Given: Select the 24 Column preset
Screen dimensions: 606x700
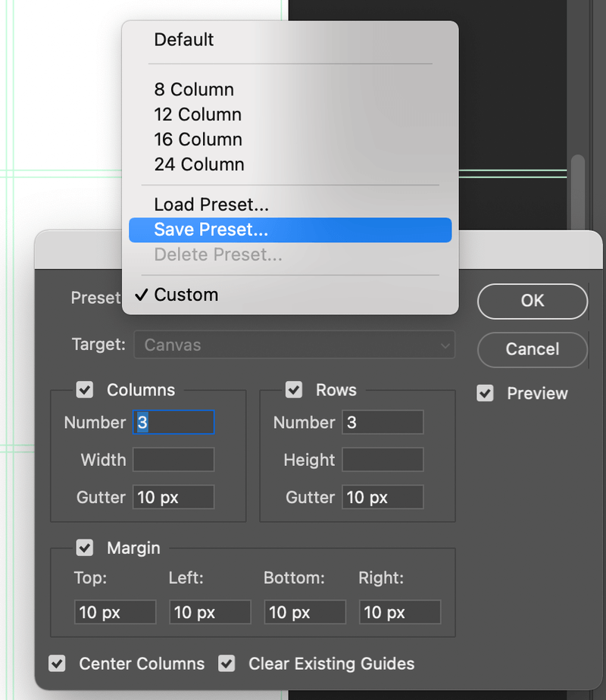Looking at the screenshot, I should click(198, 164).
